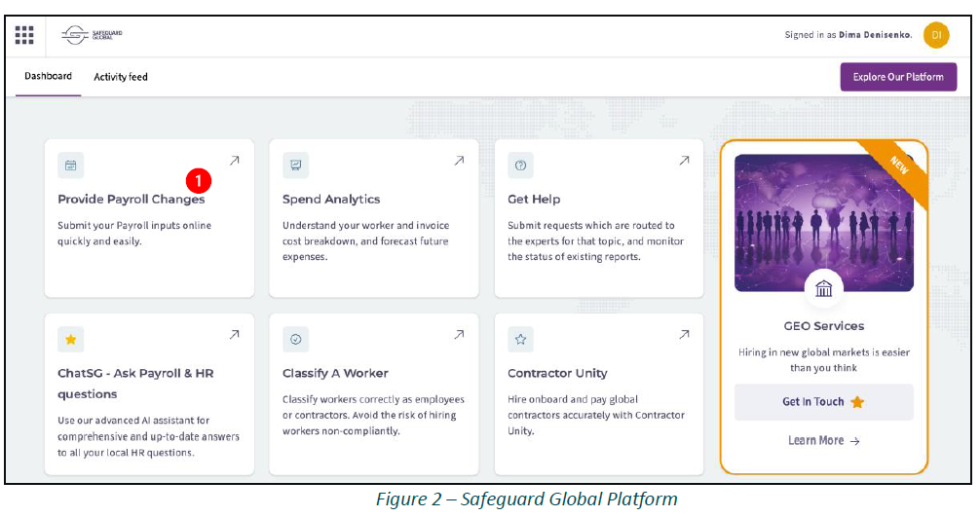
Task: Open the Spend Analytics title
Action: tap(331, 200)
